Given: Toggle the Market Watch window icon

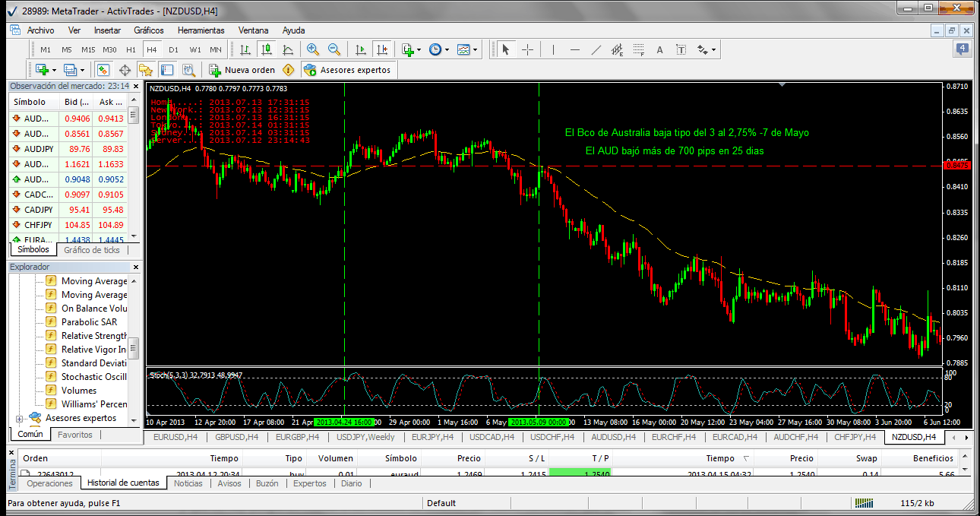Looking at the screenshot, I should 103,70.
